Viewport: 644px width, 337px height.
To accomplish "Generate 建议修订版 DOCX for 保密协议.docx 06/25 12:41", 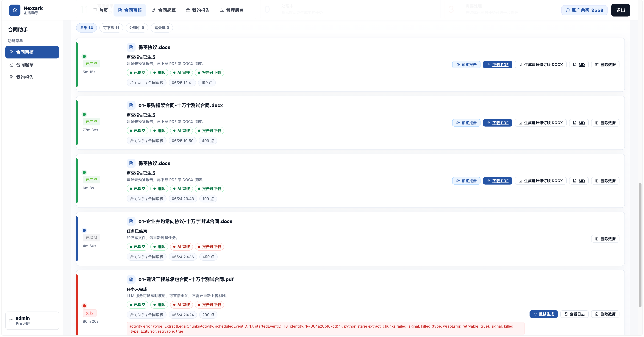I will coord(541,65).
